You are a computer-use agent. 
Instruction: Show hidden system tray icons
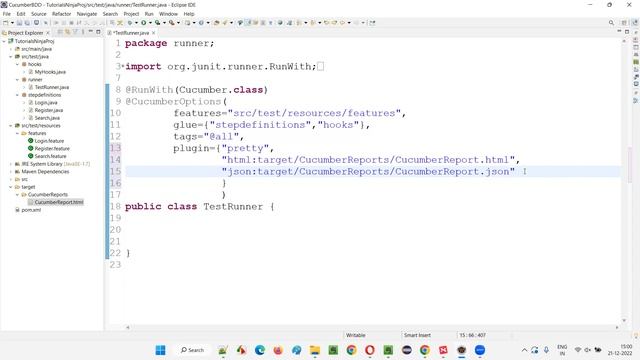coord(524,350)
